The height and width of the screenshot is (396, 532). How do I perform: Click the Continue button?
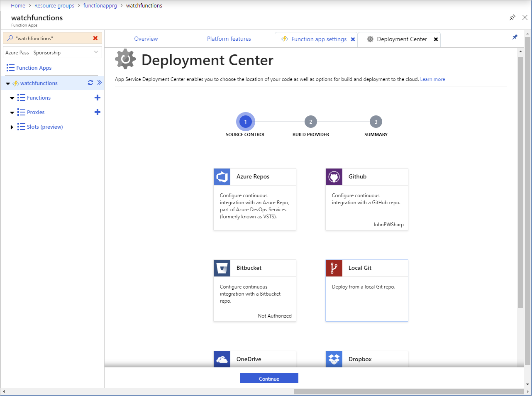pos(269,378)
